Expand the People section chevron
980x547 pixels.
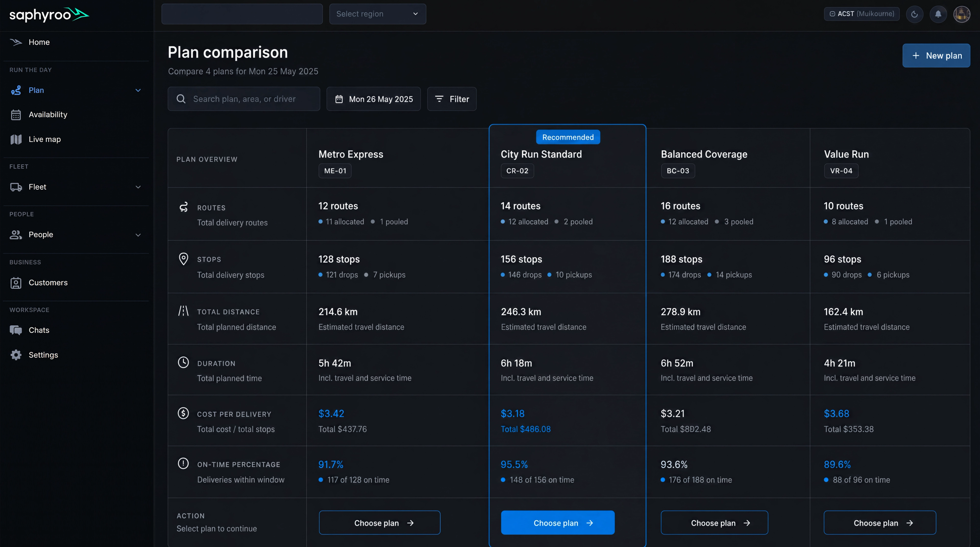pos(138,235)
